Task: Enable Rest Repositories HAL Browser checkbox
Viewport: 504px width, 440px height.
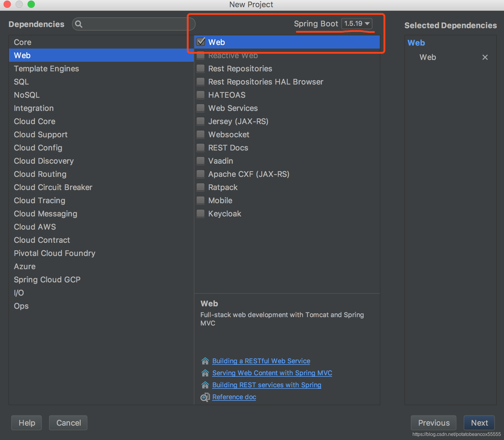Action: [201, 82]
